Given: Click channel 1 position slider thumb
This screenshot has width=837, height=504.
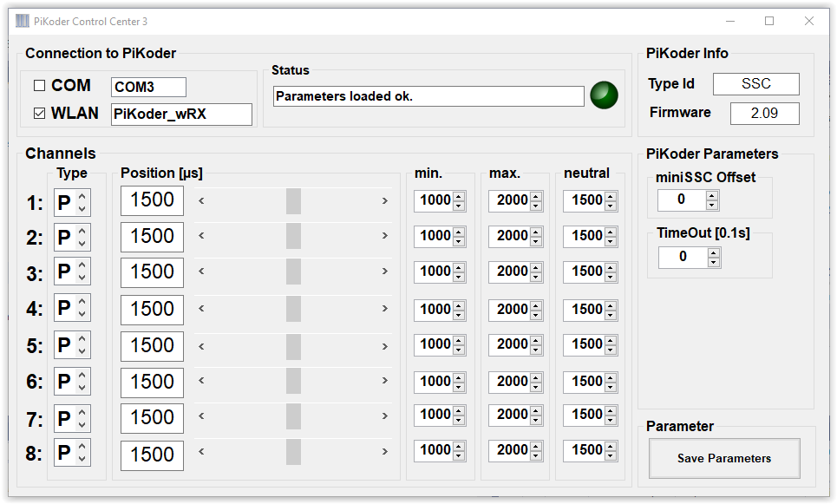Looking at the screenshot, I should 293,201.
